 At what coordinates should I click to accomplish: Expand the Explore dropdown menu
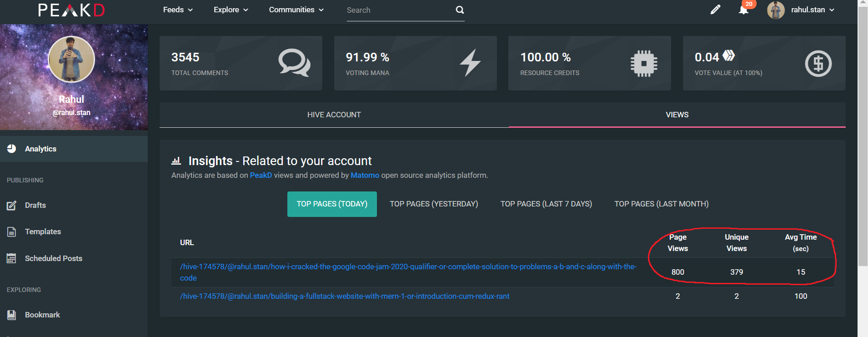[x=231, y=10]
